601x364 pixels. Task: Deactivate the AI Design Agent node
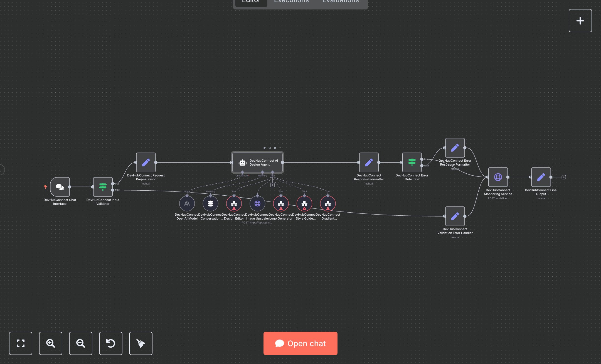pos(270,148)
